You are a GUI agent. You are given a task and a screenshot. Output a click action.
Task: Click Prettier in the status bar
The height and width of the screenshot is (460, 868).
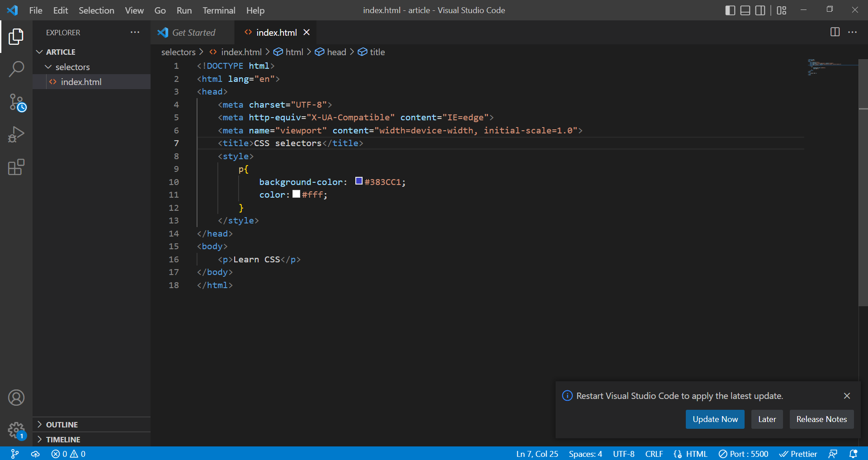(x=798, y=454)
